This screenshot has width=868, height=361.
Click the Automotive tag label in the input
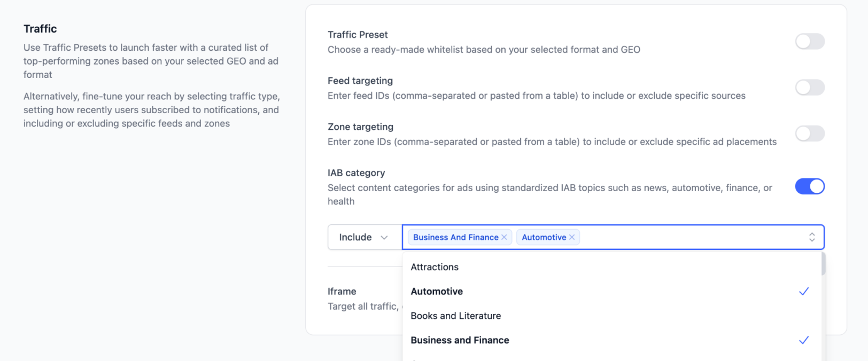point(544,237)
